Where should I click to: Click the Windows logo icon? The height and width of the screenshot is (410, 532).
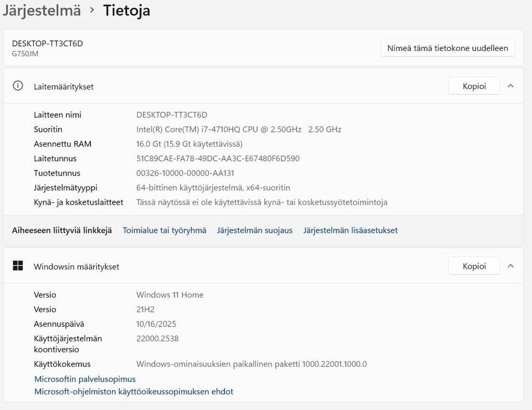point(18,266)
